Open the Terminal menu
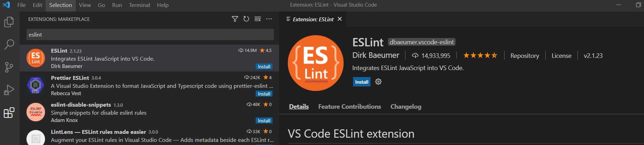Image resolution: width=644 pixels, height=145 pixels. pos(140,5)
